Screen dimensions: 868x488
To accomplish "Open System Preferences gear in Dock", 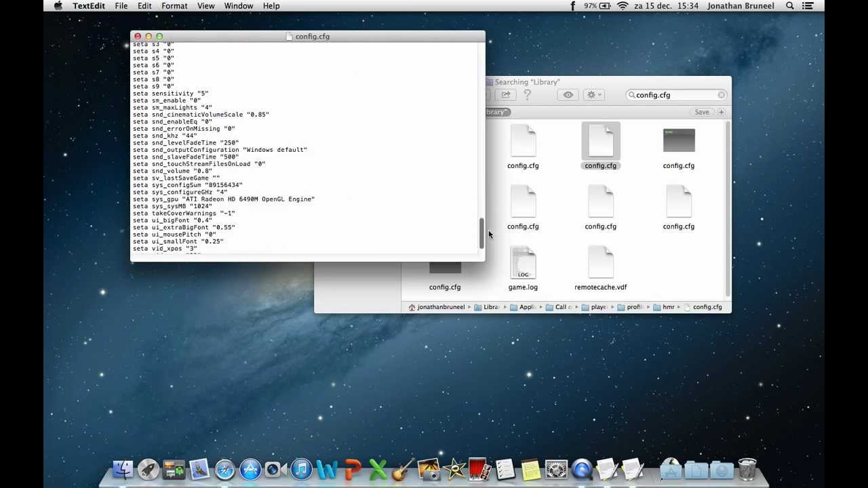I will pyautogui.click(x=556, y=469).
